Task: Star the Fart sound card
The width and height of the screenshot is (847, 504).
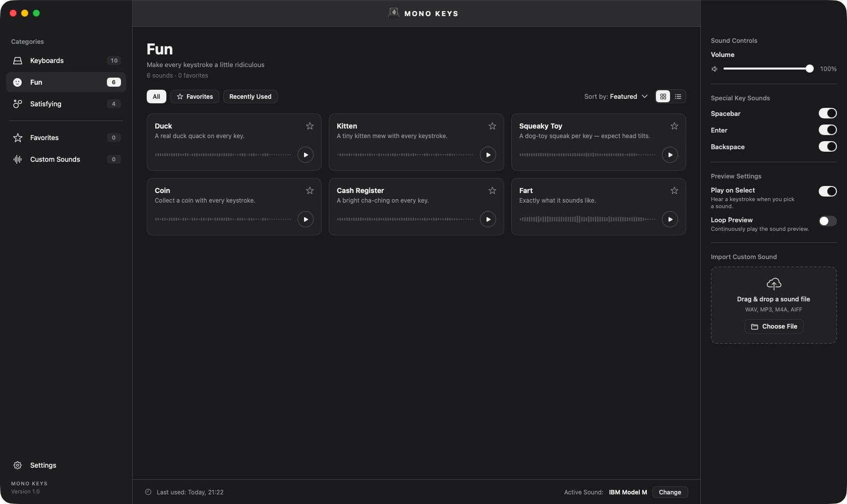Action: tap(675, 191)
